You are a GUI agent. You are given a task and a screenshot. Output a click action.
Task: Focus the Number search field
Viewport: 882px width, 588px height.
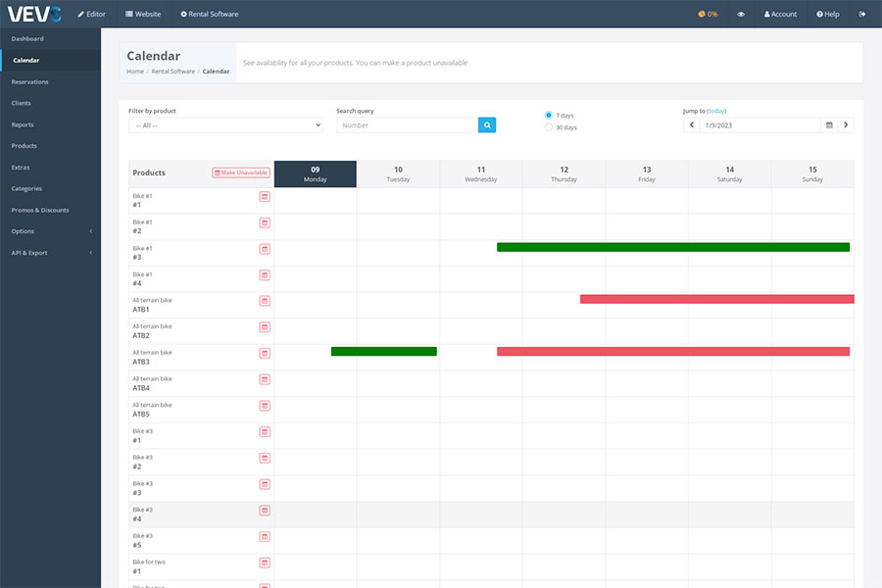pos(408,124)
